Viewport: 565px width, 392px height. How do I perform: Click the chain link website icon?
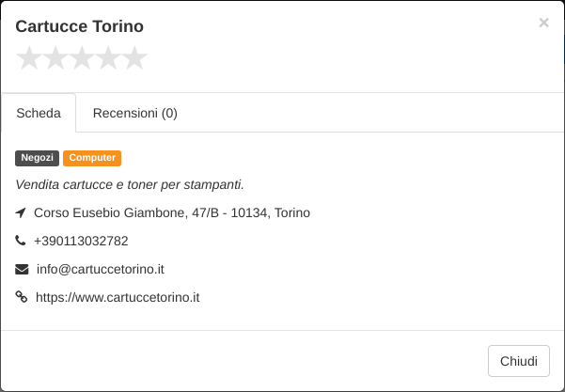(x=22, y=297)
